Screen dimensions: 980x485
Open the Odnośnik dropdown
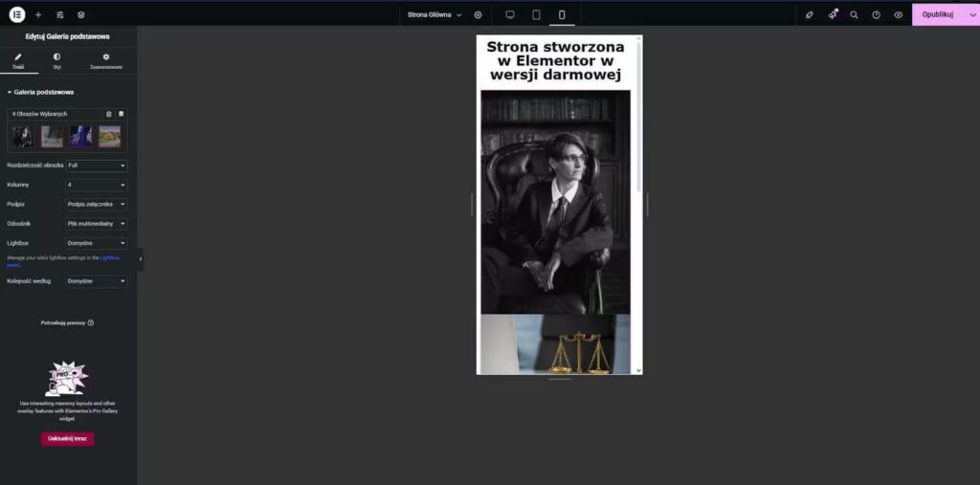[97, 223]
